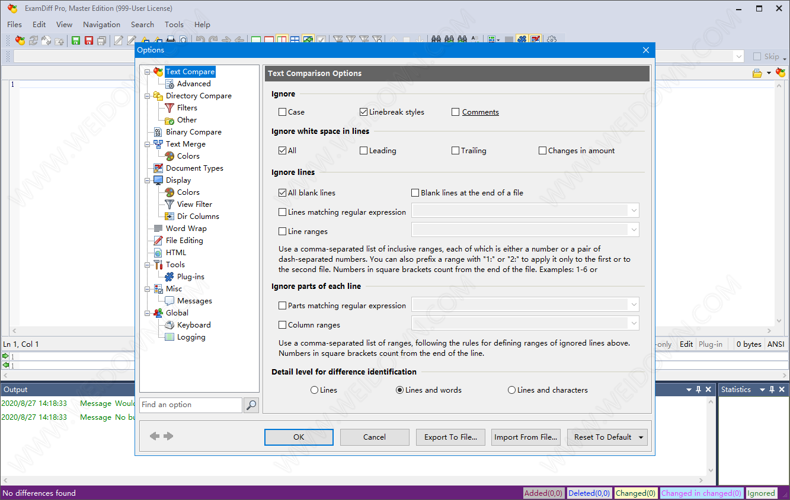Image resolution: width=790 pixels, height=500 pixels.
Task: Click the magnifier search button beside Find an option
Action: (x=251, y=405)
